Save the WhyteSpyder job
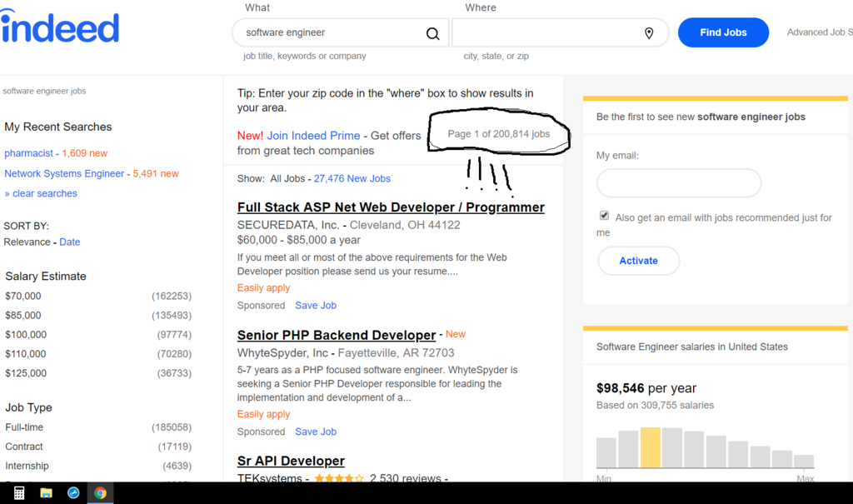 316,432
